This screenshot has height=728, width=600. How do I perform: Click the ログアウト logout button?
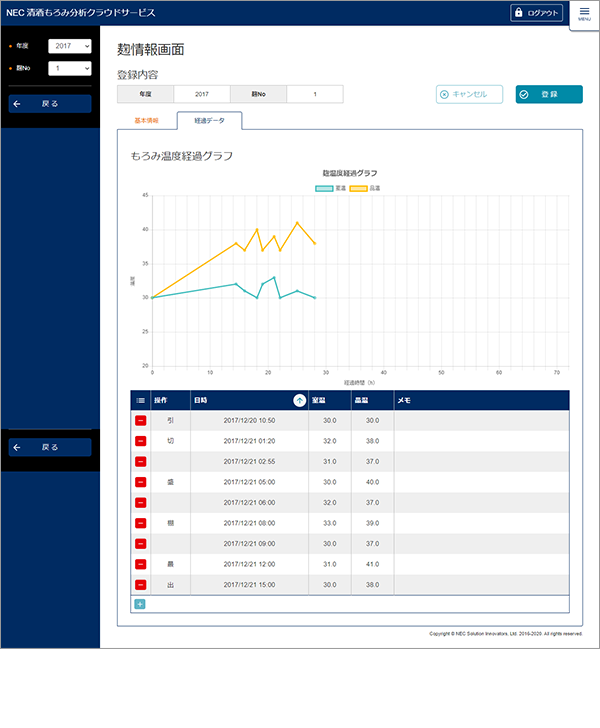[537, 13]
